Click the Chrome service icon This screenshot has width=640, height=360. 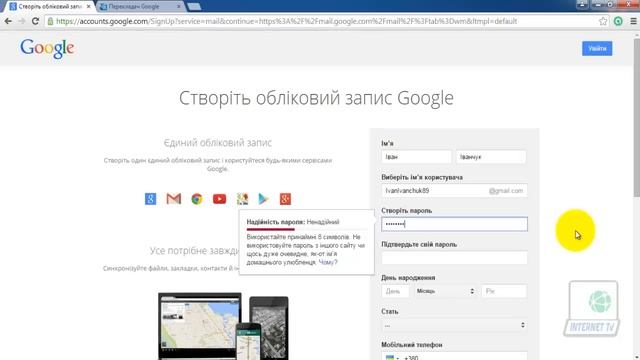pyautogui.click(x=197, y=199)
